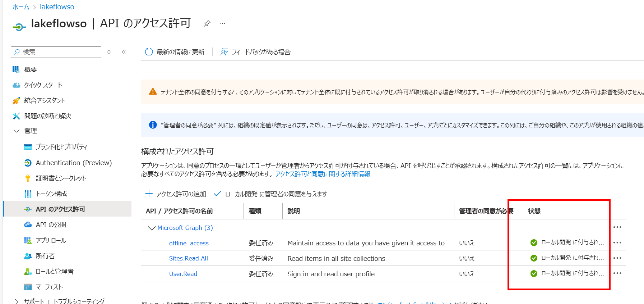The width and height of the screenshot is (644, 304).
Task: Open the ellipsis menu for offline_access row
Action: tap(617, 242)
